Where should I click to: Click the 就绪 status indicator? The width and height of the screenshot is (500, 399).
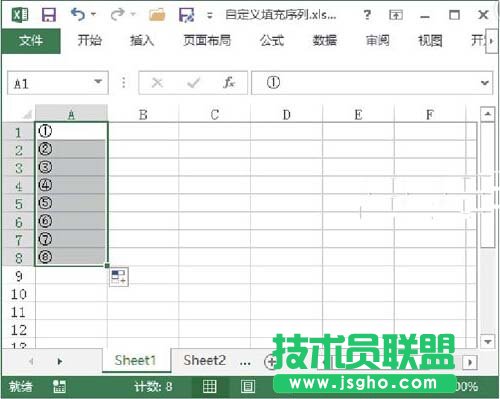click(x=21, y=387)
